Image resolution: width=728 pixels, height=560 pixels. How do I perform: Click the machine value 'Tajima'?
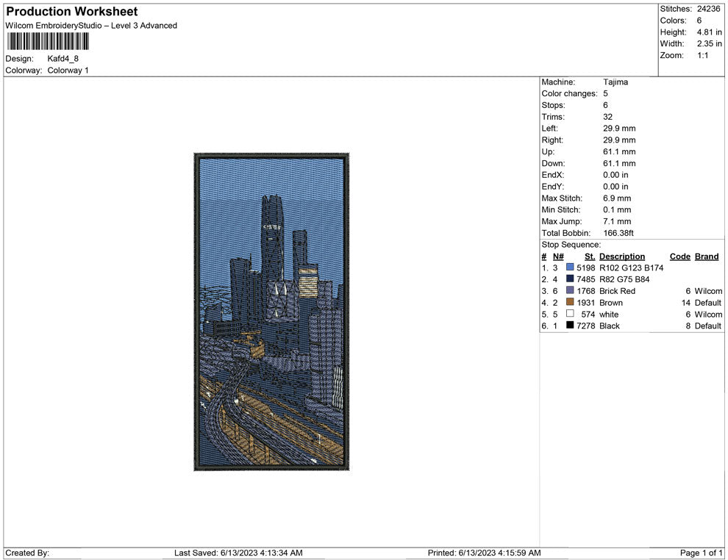[615, 82]
